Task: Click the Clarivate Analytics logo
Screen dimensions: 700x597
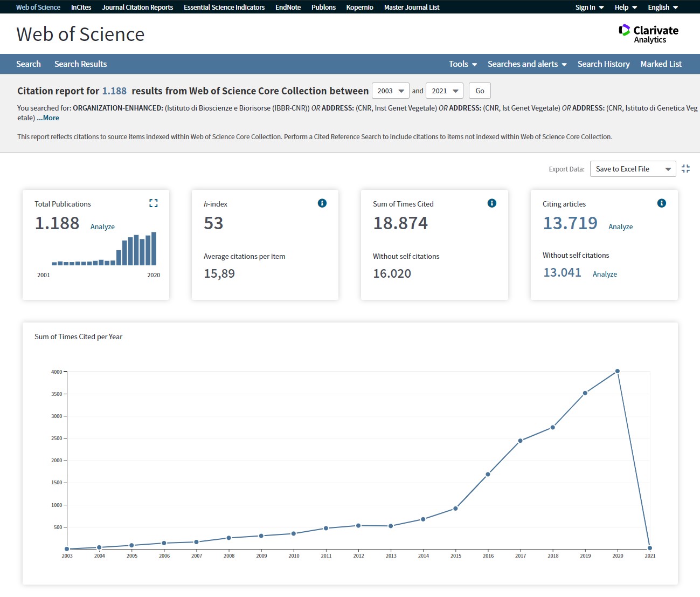Action: pos(649,34)
